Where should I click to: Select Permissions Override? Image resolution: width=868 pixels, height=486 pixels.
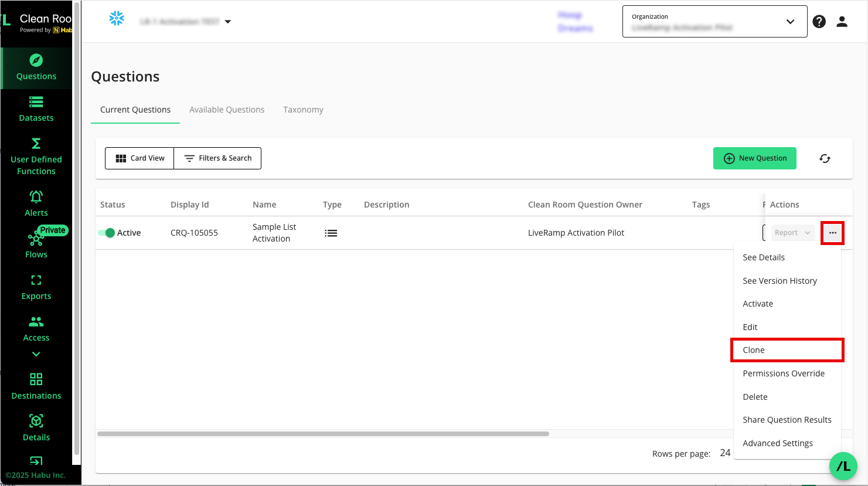click(x=787, y=373)
